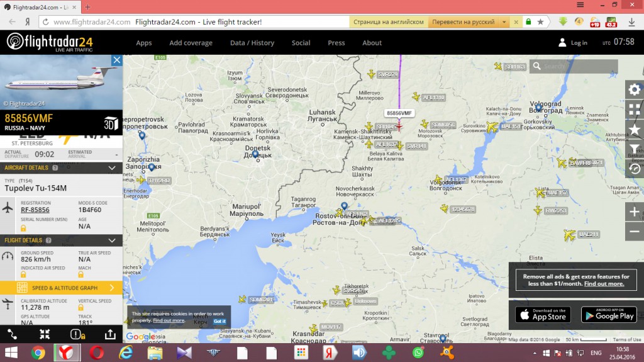Click the flightradar24 logo
This screenshot has width=644, height=362.
tap(50, 42)
